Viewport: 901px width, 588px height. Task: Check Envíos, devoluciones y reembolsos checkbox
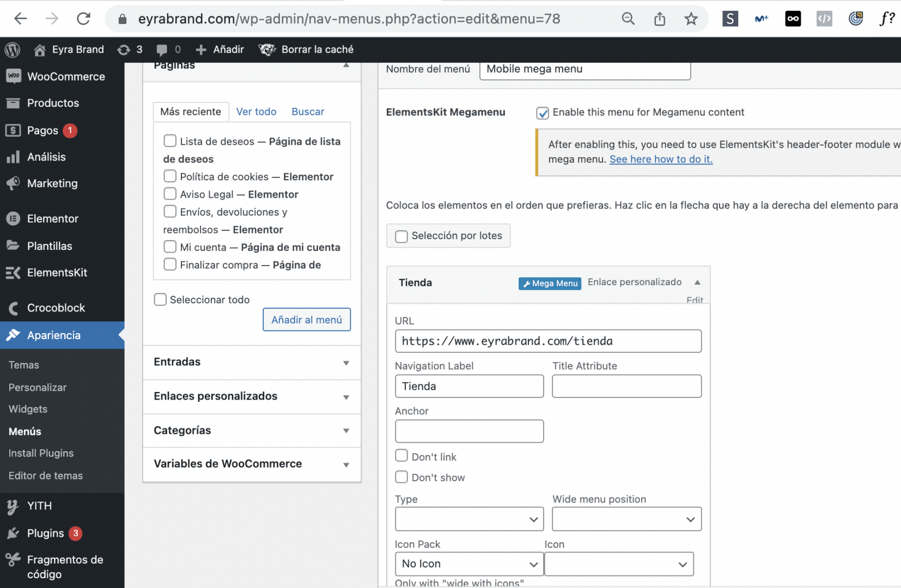pos(170,211)
